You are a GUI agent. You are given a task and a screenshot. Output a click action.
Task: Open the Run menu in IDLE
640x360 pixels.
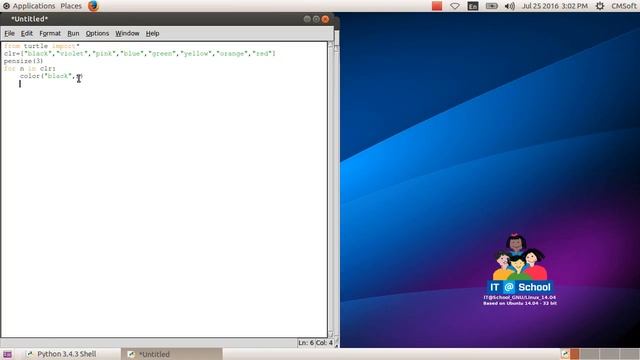tap(73, 33)
